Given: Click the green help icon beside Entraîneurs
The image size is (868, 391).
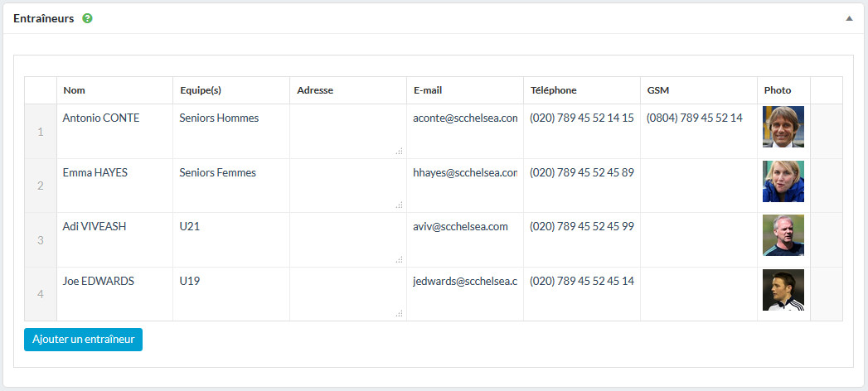Looking at the screenshot, I should click(88, 18).
